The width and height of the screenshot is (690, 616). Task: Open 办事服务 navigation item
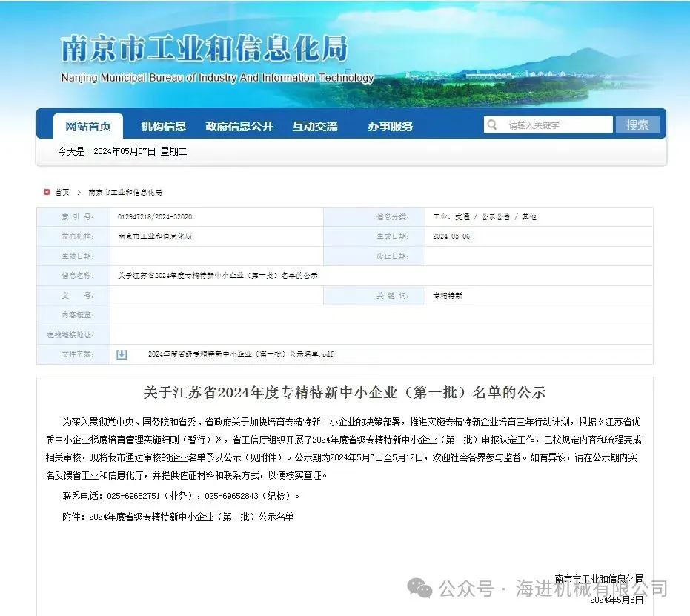point(391,126)
